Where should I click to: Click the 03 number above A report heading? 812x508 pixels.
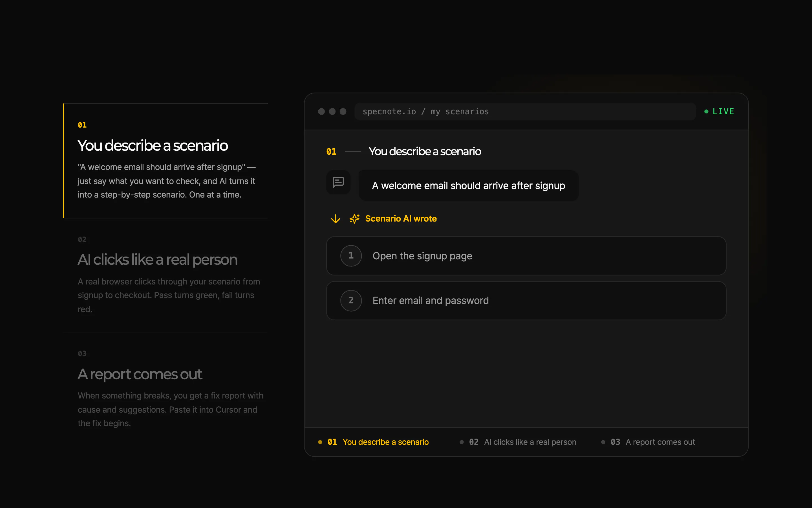point(82,353)
